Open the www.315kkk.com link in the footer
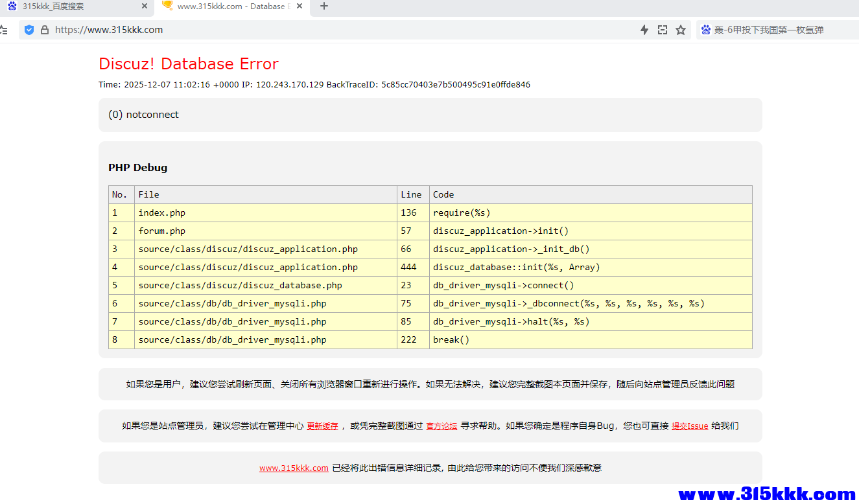The height and width of the screenshot is (504, 859). [294, 467]
